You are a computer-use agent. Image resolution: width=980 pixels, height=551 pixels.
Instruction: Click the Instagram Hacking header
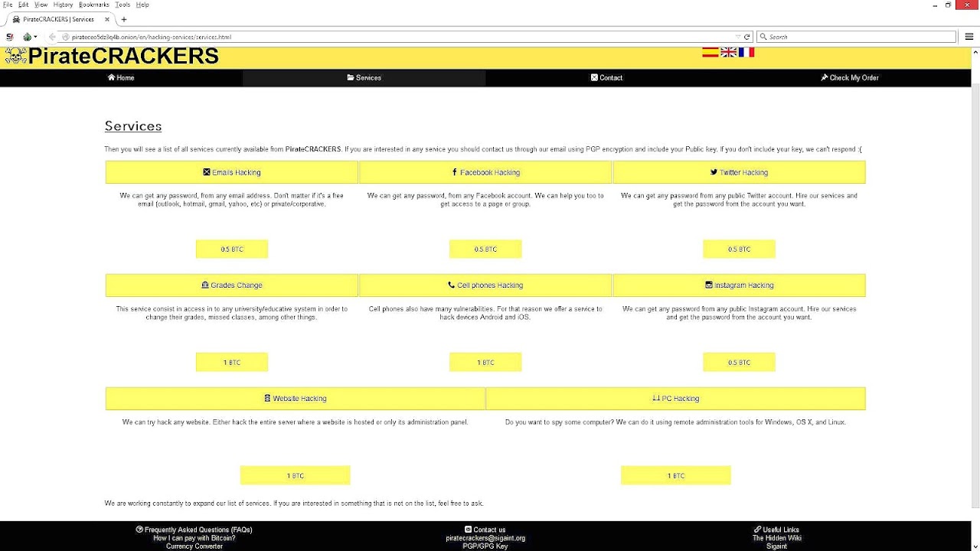point(739,285)
